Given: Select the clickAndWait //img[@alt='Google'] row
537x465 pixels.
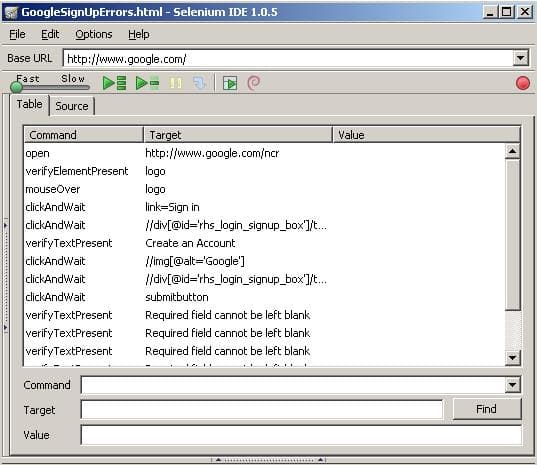Looking at the screenshot, I should [x=264, y=261].
